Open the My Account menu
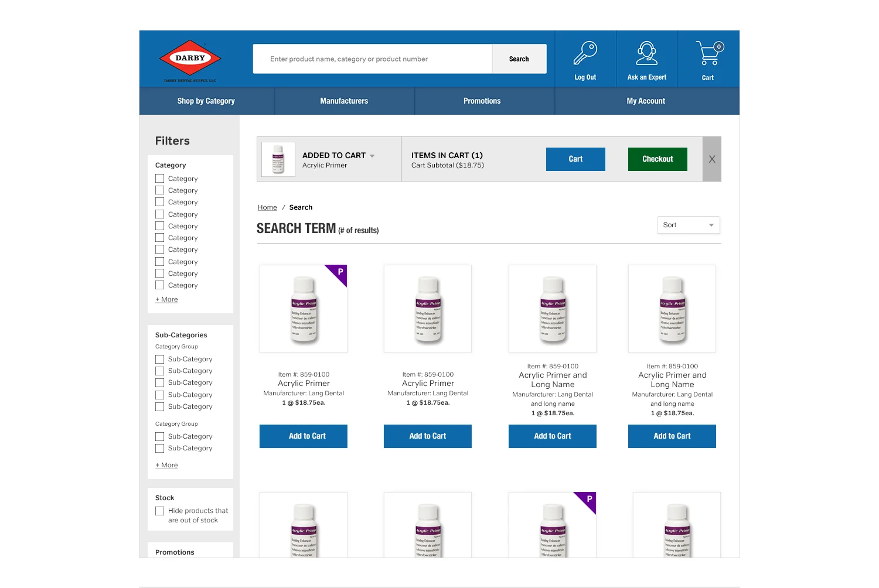This screenshot has height=588, width=879. coord(646,101)
